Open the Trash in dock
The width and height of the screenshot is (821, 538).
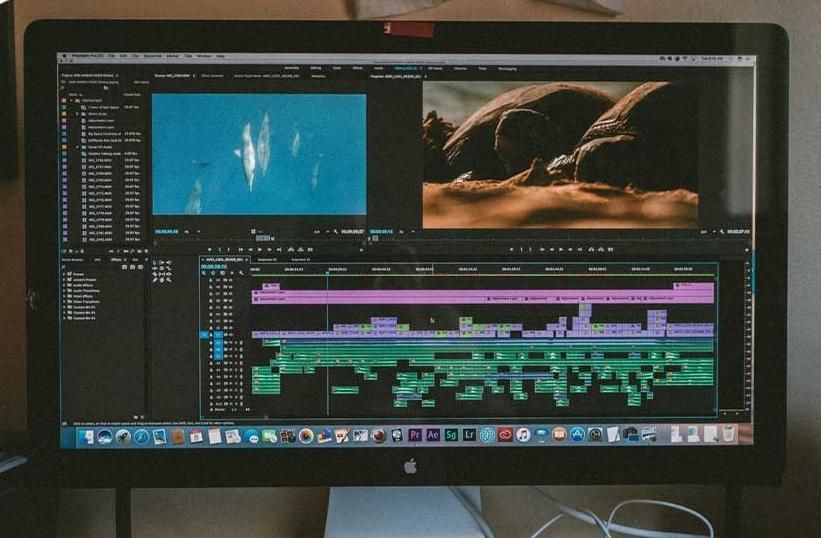728,434
